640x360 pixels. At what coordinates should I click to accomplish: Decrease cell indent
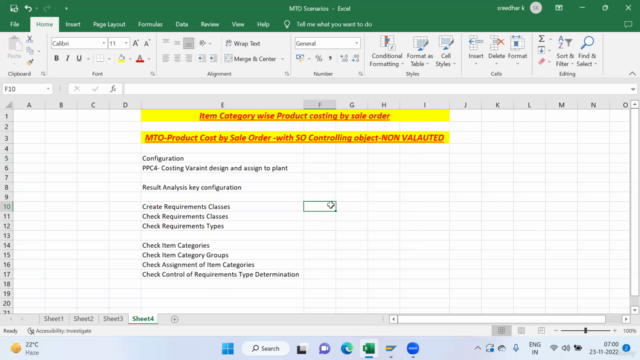(202, 59)
